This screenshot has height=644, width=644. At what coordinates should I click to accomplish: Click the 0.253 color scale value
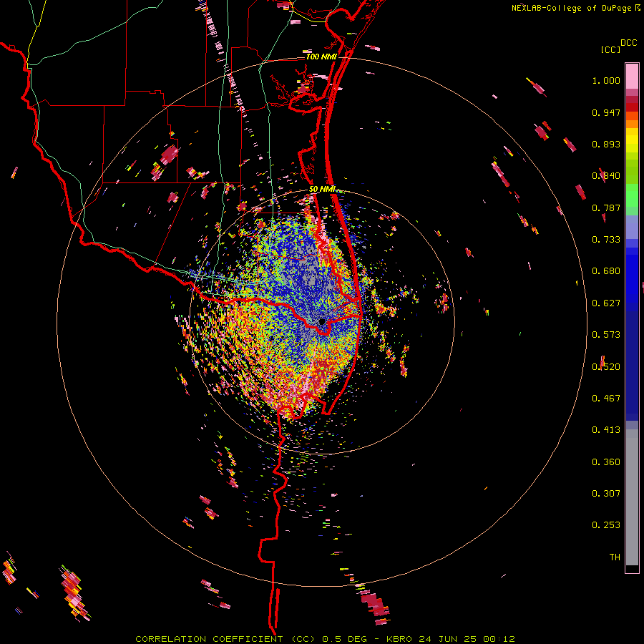tap(606, 525)
